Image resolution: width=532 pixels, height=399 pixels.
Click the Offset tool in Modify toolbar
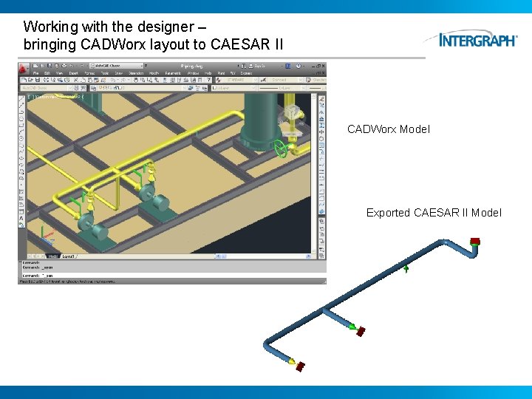tap(321, 119)
